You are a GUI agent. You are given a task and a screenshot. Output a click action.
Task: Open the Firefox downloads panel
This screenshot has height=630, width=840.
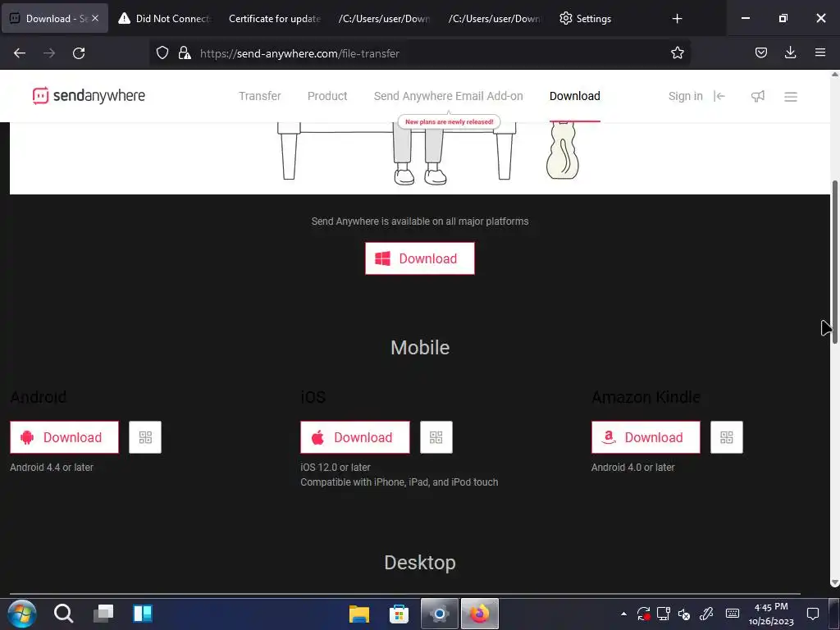coord(790,52)
